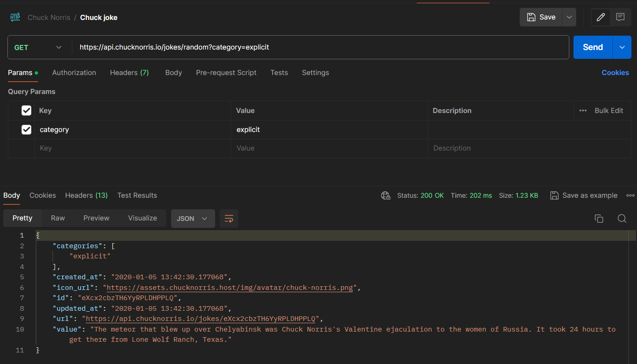637x364 pixels.
Task: Open the Settings tab
Action: click(x=315, y=73)
